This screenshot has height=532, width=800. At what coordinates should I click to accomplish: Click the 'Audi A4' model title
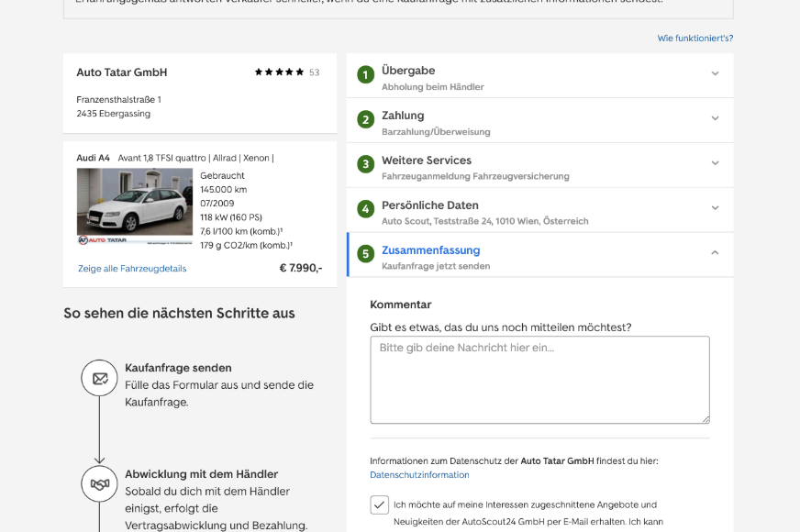pyautogui.click(x=93, y=158)
